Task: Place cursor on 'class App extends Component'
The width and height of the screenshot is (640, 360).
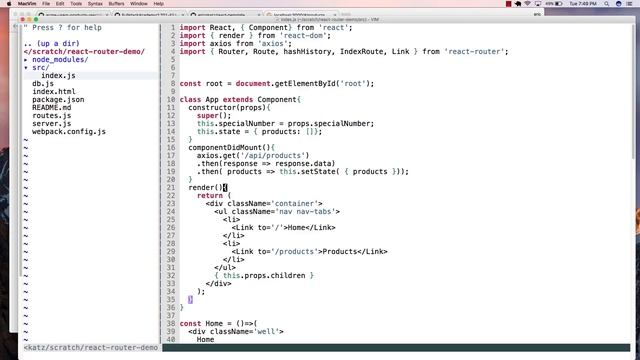Action: 240,100
